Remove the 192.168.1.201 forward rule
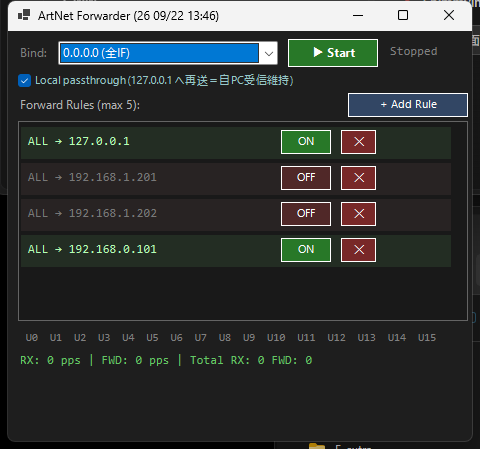 [x=358, y=178]
